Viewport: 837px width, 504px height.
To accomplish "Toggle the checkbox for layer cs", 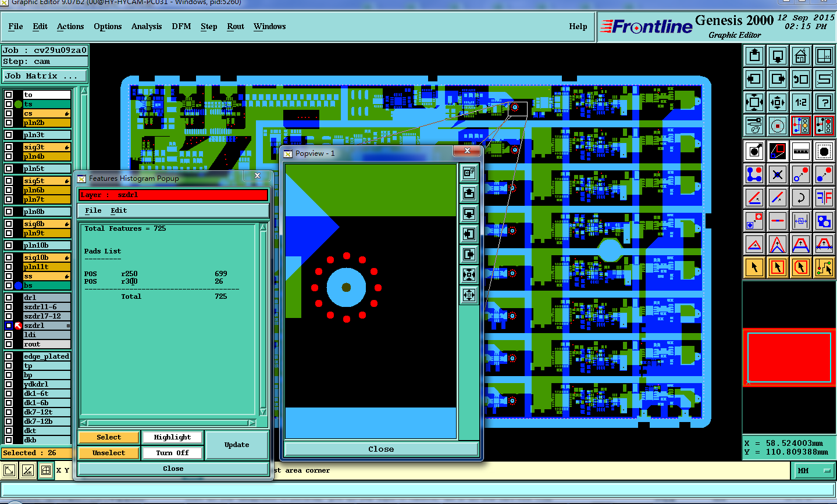I will (9, 113).
